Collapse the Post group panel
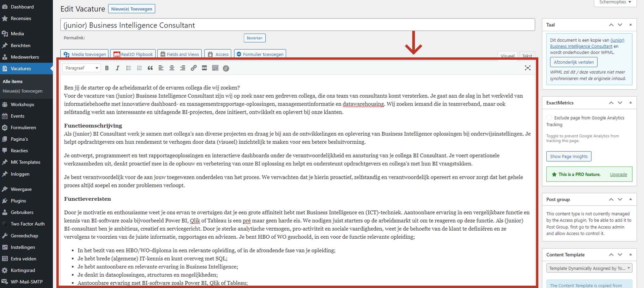This screenshot has width=644, height=288. pyautogui.click(x=631, y=199)
